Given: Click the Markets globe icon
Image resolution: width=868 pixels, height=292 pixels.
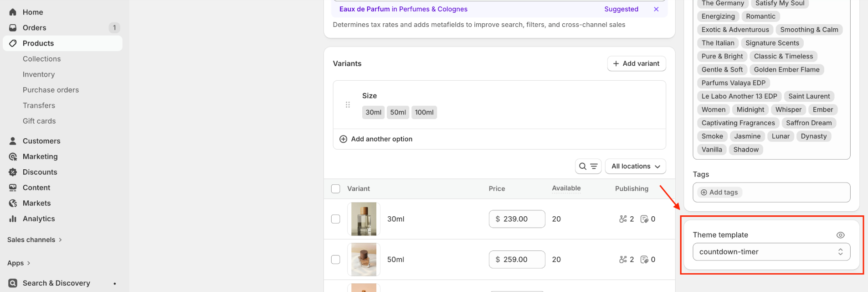Looking at the screenshot, I should click(x=13, y=203).
